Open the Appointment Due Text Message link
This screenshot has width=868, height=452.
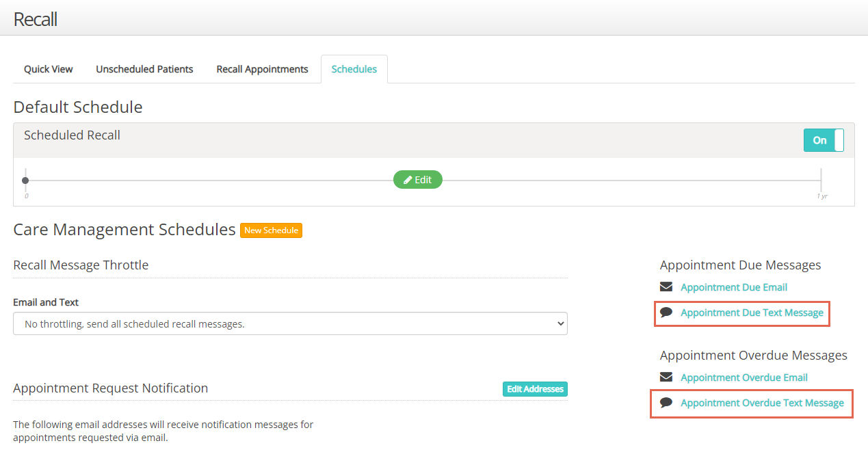[752, 313]
